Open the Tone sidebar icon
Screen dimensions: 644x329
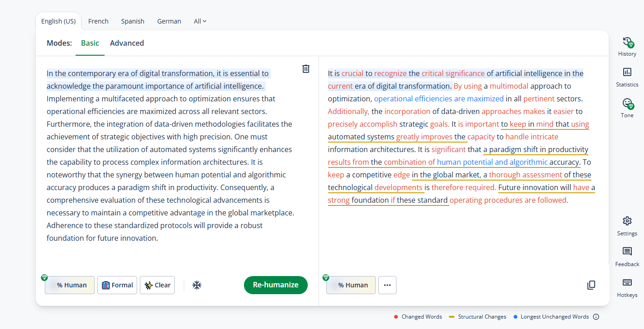[627, 104]
